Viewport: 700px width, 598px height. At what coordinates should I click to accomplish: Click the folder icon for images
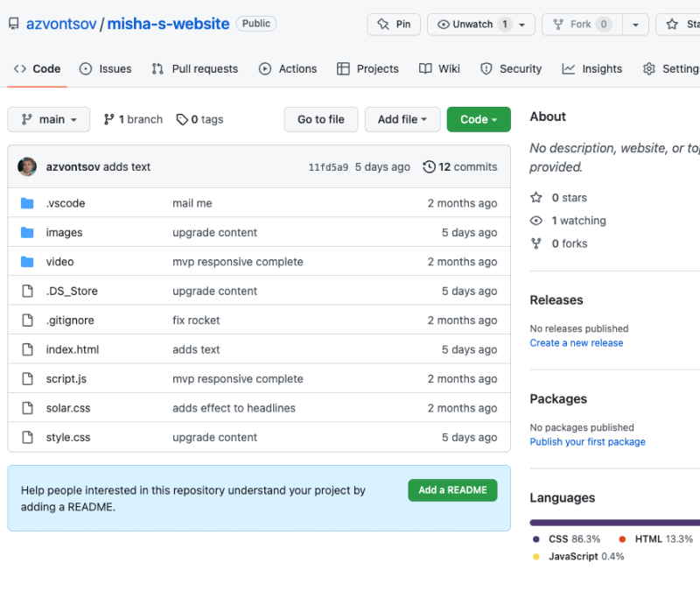[27, 232]
